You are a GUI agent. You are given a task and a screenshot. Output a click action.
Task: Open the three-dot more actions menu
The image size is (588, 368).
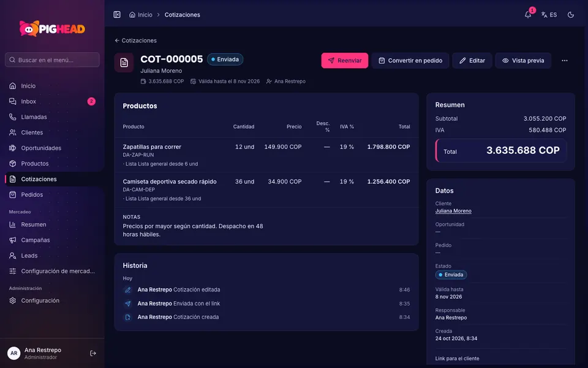[564, 61]
